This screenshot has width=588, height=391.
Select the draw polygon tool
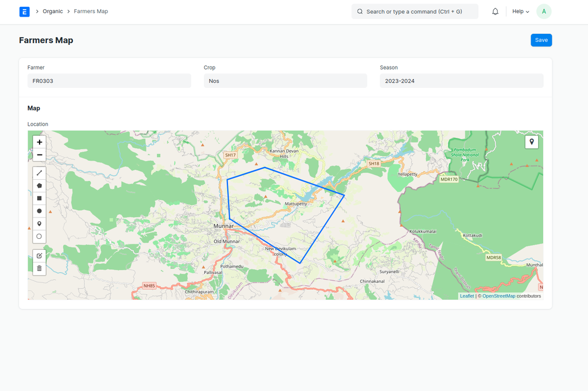coord(39,185)
